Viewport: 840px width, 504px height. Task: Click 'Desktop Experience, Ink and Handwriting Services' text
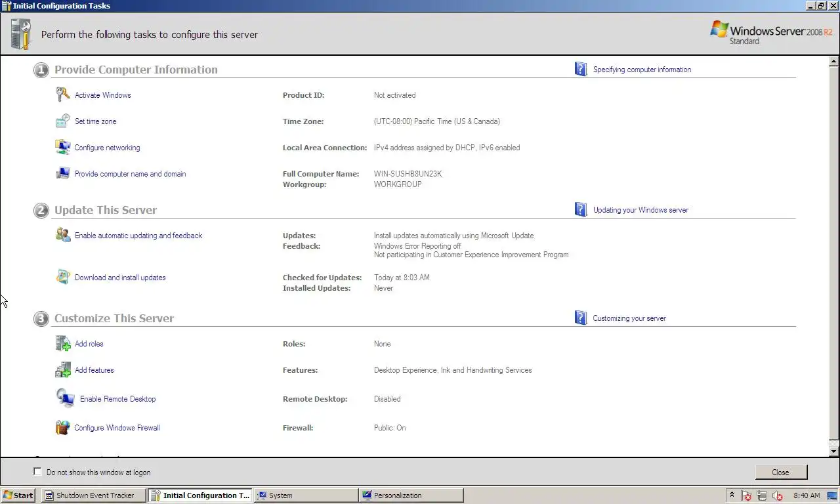pyautogui.click(x=453, y=370)
